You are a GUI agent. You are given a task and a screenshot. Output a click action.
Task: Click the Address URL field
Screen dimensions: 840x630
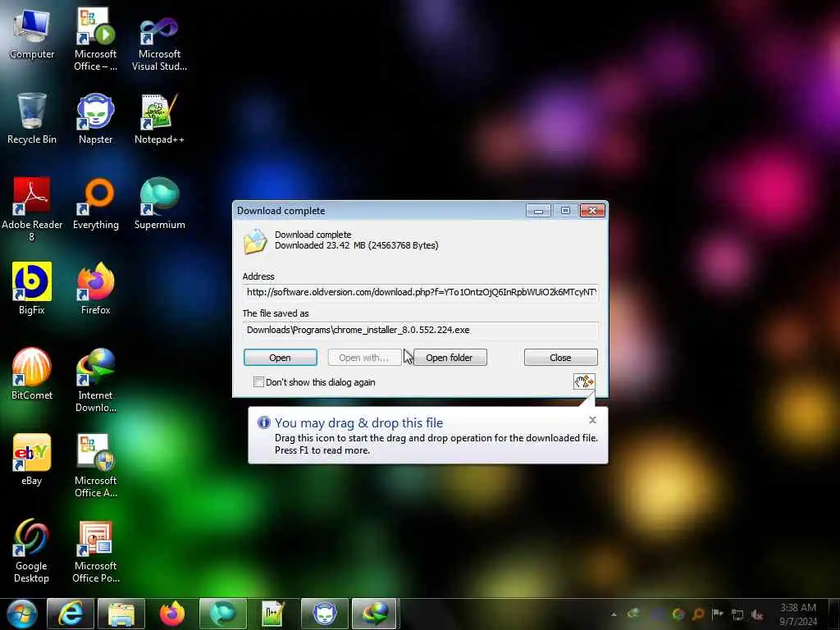[x=421, y=293]
